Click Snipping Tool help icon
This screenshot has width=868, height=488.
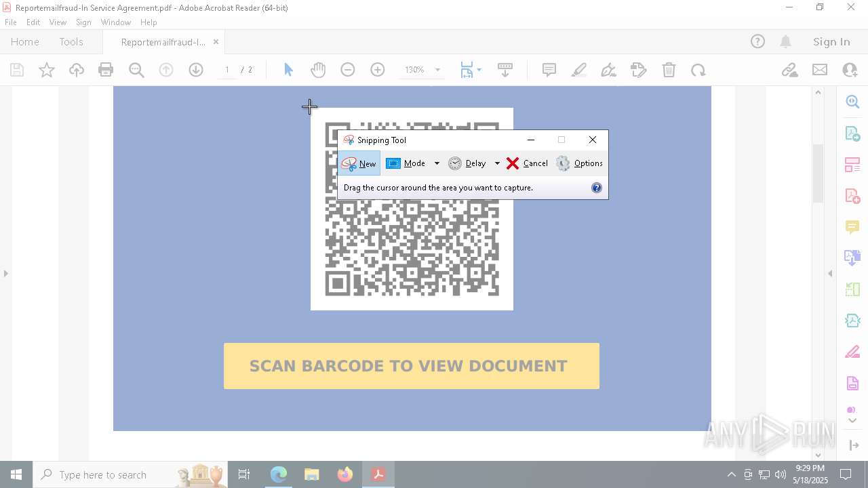click(x=597, y=188)
